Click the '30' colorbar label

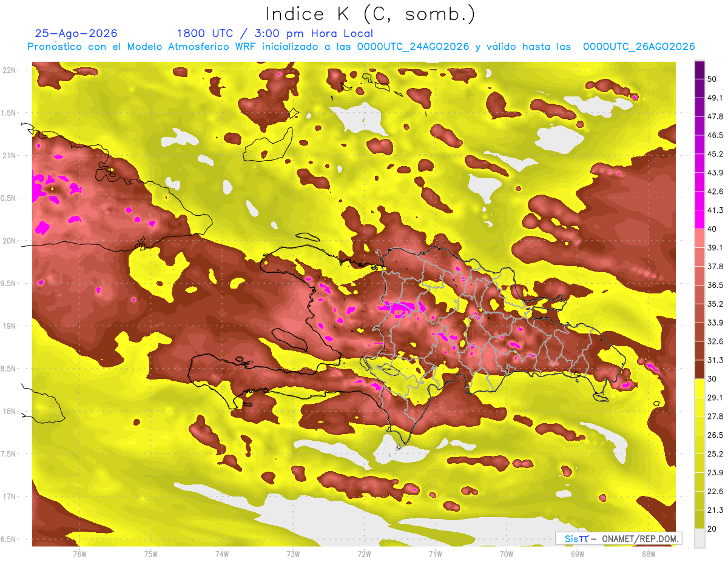tap(712, 379)
